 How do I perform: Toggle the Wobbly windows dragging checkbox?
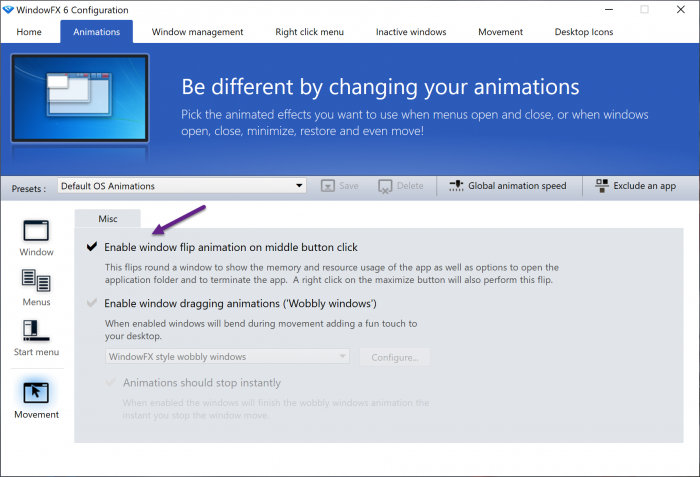point(93,303)
